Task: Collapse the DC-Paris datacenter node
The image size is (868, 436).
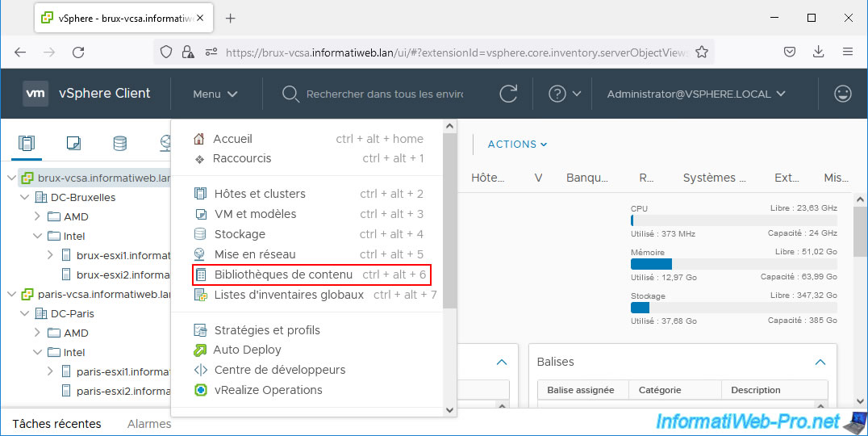Action: point(24,313)
